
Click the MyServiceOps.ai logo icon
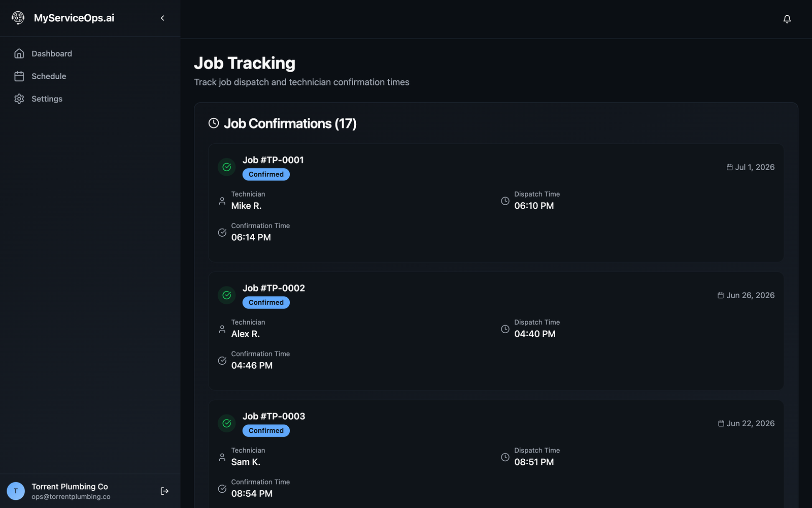tap(18, 18)
